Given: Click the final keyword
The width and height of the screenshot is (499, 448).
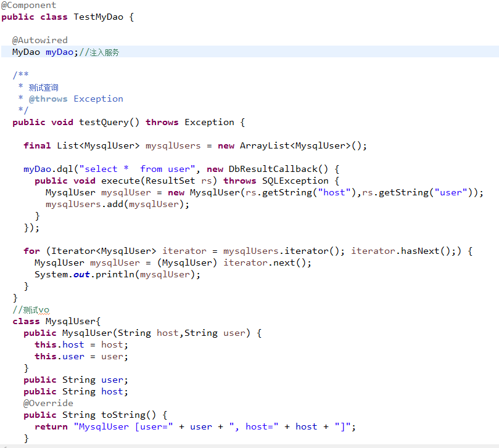Looking at the screenshot, I should [x=37, y=145].
